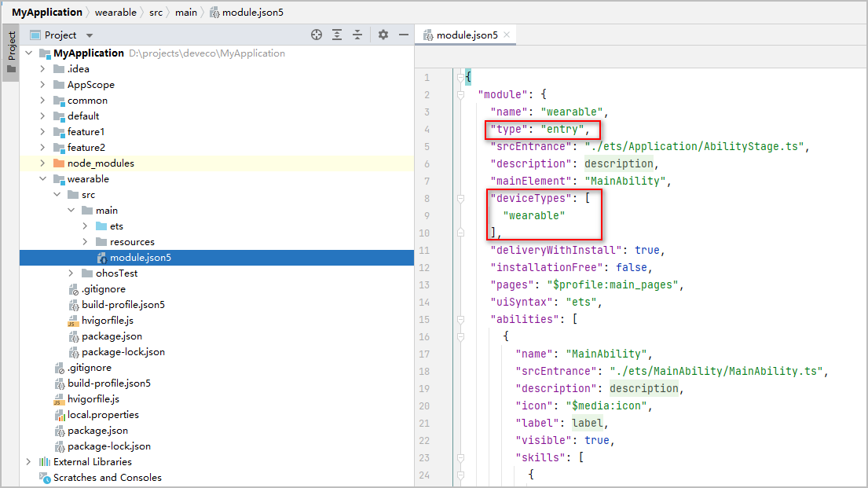Click the Expand All icon in Project toolbar
The width and height of the screenshot is (868, 488).
(336, 35)
